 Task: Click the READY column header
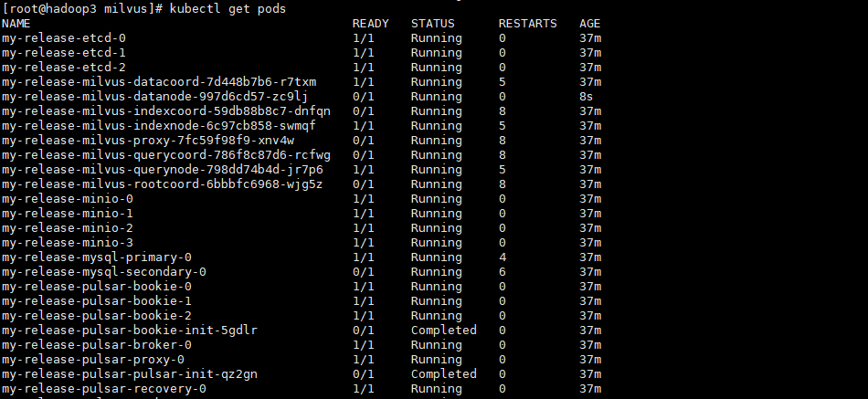click(370, 24)
